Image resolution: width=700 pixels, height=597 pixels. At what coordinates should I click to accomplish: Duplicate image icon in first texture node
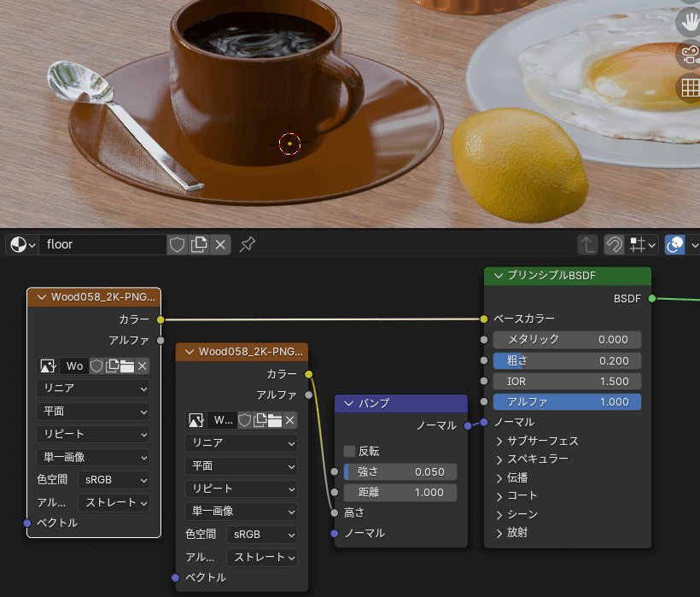tap(112, 366)
